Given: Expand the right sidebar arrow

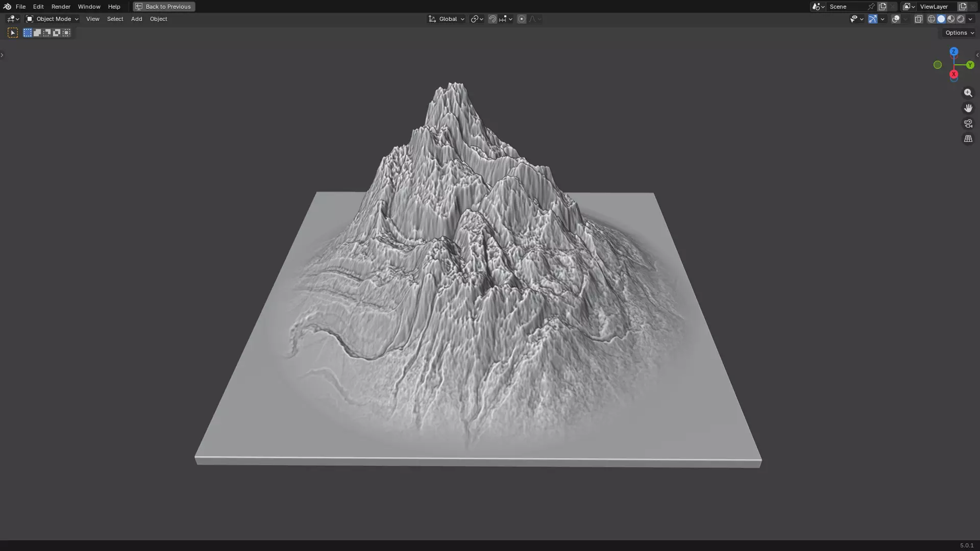Looking at the screenshot, I should [977, 55].
